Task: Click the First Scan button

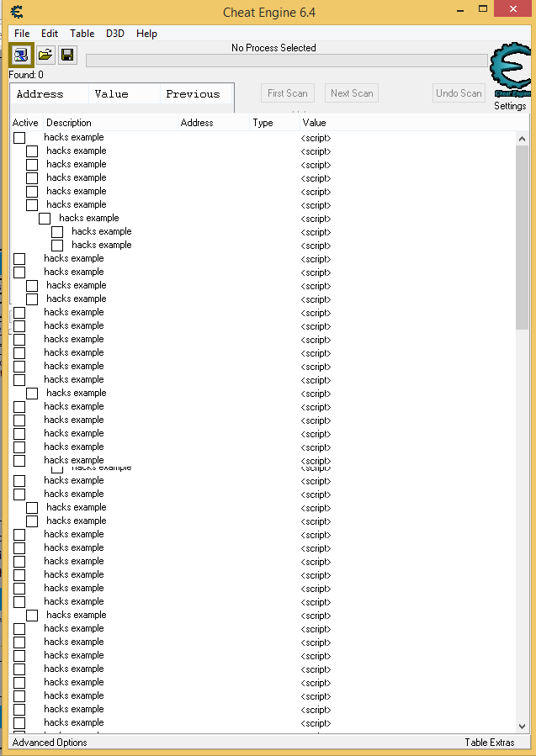Action: tap(288, 93)
